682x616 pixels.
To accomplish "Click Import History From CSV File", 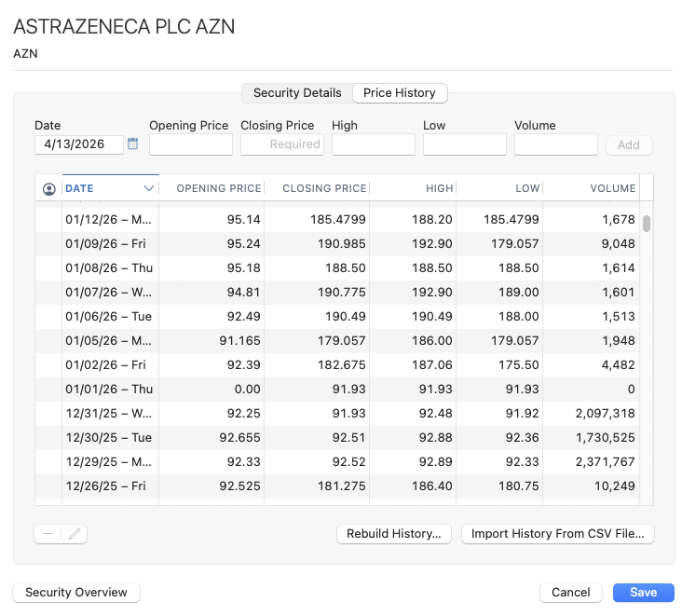I will coord(557,534).
